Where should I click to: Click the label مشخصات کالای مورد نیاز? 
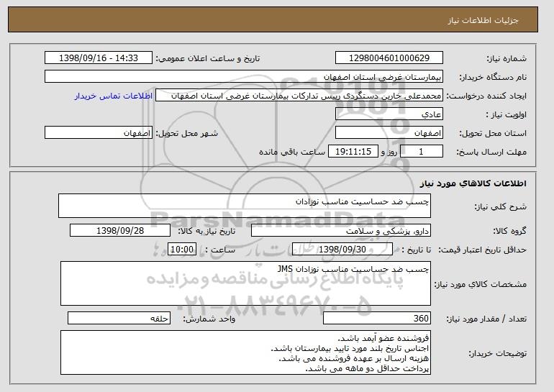coord(481,284)
